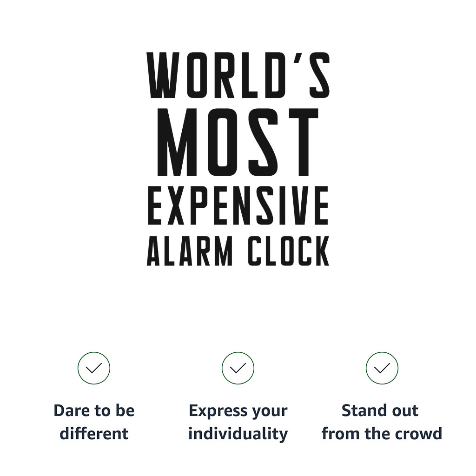Viewport: 476px width, 476px height.
Task: Select the checkmark icon above "Stand out"
Action: [x=382, y=368]
